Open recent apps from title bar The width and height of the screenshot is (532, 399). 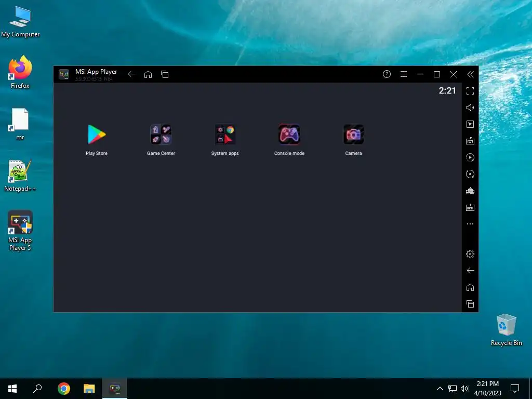pos(165,74)
